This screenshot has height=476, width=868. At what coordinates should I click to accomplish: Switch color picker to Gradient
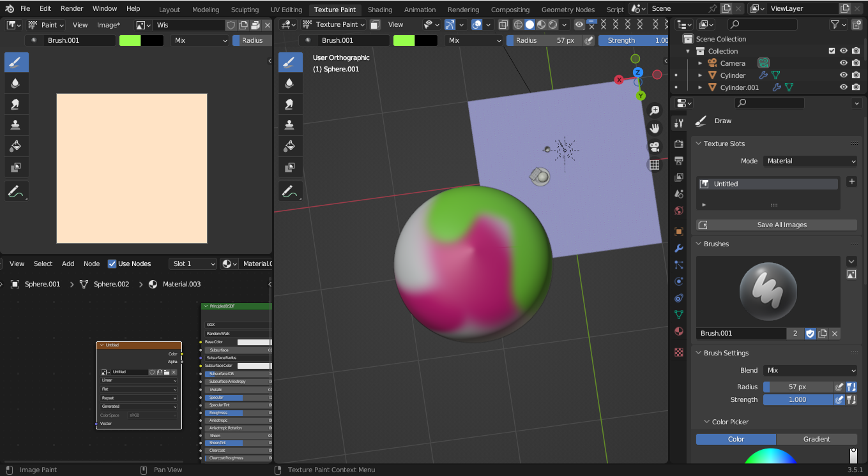coord(817,439)
